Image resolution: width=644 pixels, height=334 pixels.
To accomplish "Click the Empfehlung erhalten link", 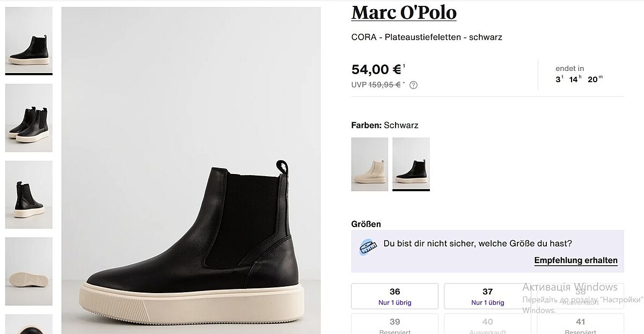I will [576, 260].
